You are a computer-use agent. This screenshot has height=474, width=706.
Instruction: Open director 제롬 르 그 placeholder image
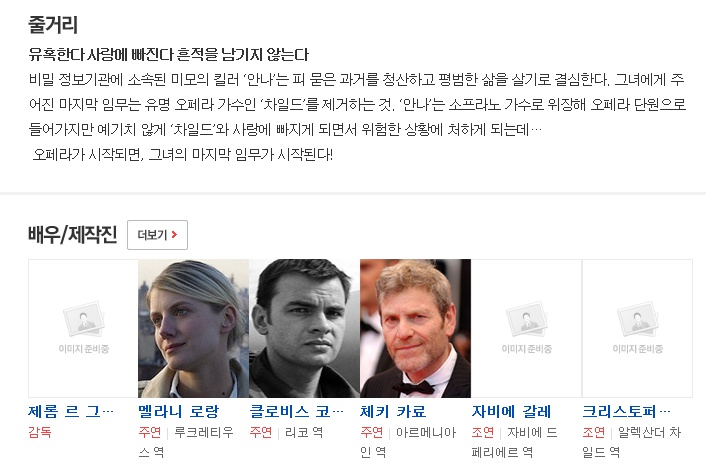[83, 328]
